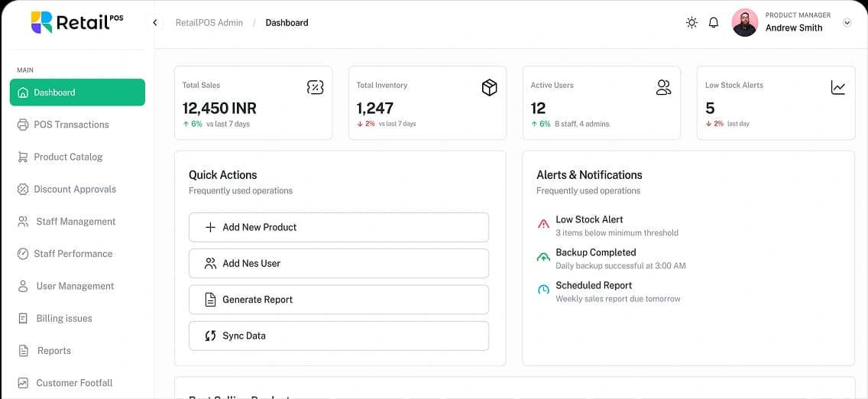This screenshot has height=399, width=868.
Task: Click the Scheduled Report clock icon
Action: tap(543, 290)
